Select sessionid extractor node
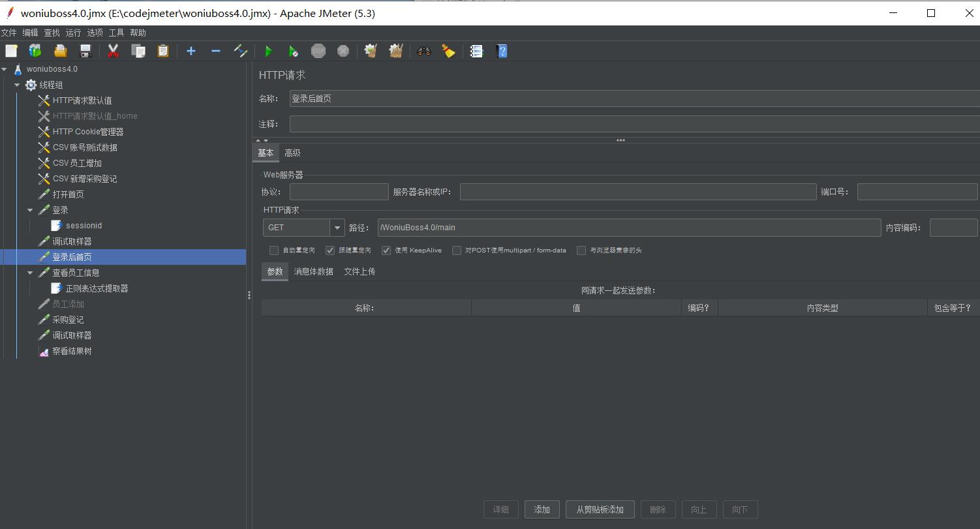The height and width of the screenshot is (529, 980). coord(84,226)
